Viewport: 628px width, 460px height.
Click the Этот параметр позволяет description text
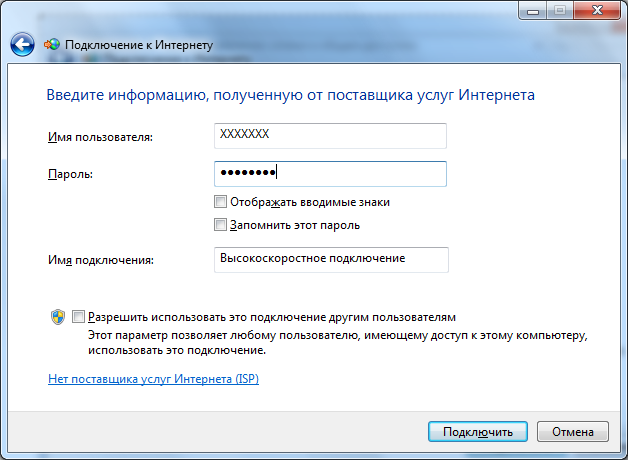(x=338, y=343)
